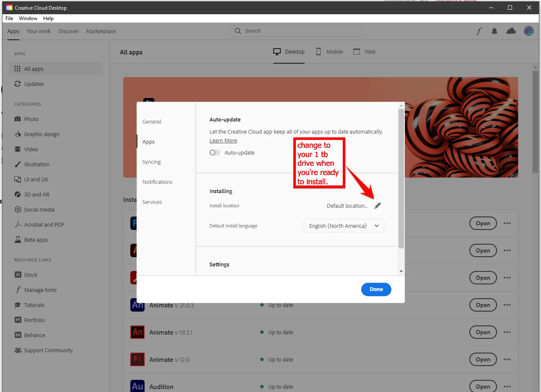
Task: Select the Syncing preferences tab
Action: coord(151,162)
